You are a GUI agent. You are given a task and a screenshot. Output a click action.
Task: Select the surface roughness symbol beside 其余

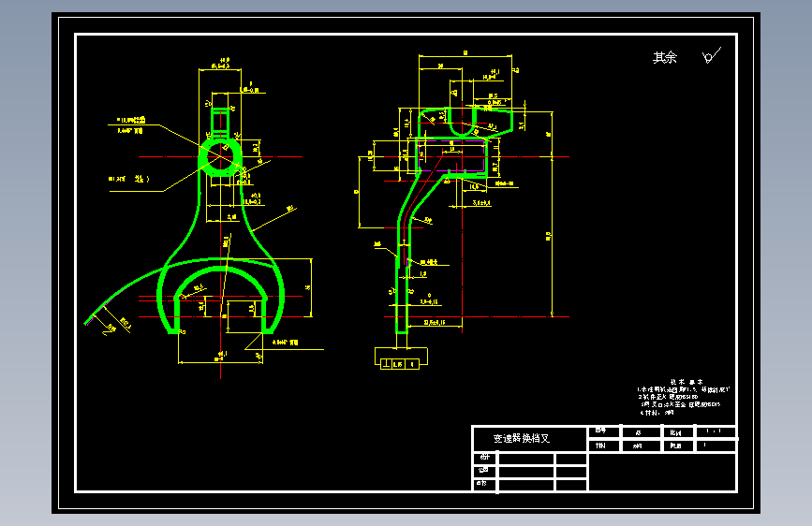[712, 55]
